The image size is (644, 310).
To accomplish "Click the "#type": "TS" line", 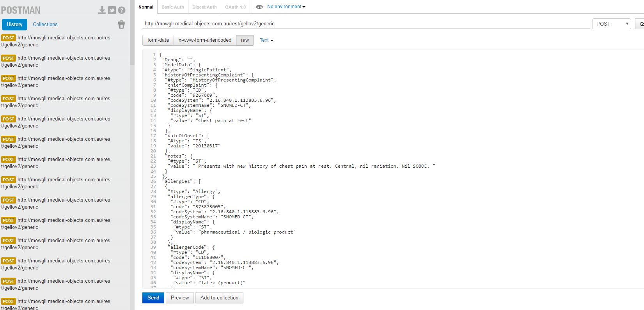I will [187, 141].
